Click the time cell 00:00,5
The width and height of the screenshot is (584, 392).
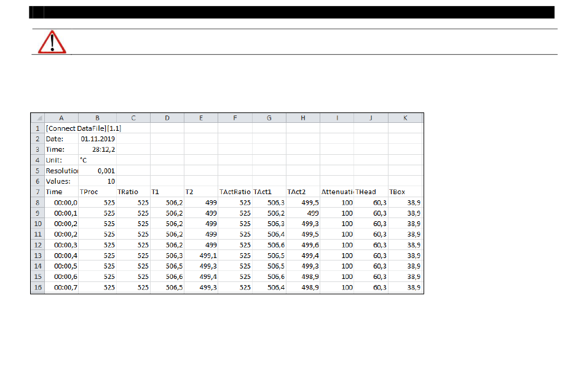click(61, 266)
